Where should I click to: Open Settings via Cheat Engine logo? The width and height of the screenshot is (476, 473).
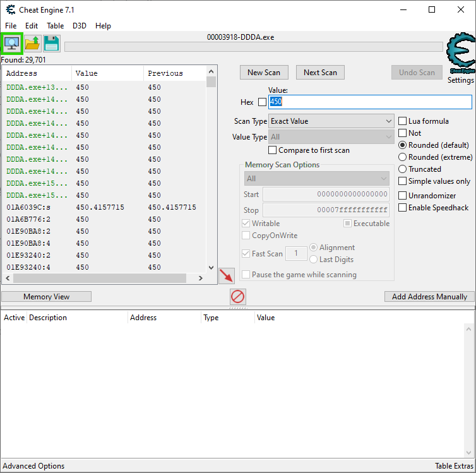[460, 57]
